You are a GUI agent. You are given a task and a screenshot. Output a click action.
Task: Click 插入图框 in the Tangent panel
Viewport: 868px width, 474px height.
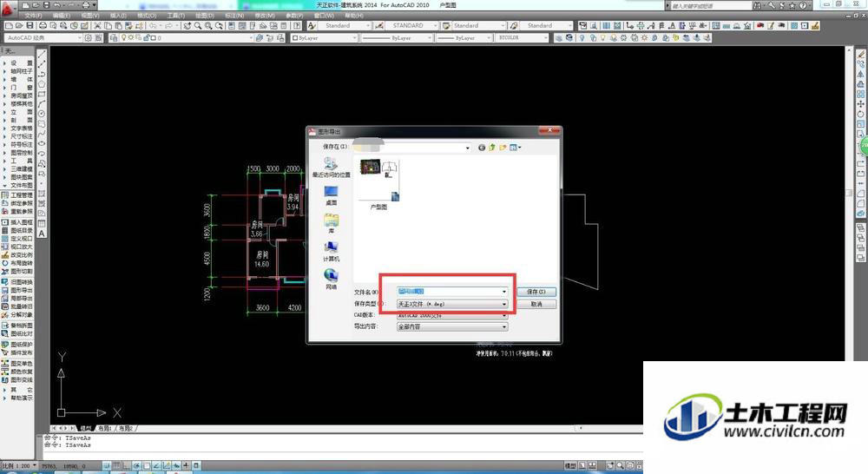[17, 222]
